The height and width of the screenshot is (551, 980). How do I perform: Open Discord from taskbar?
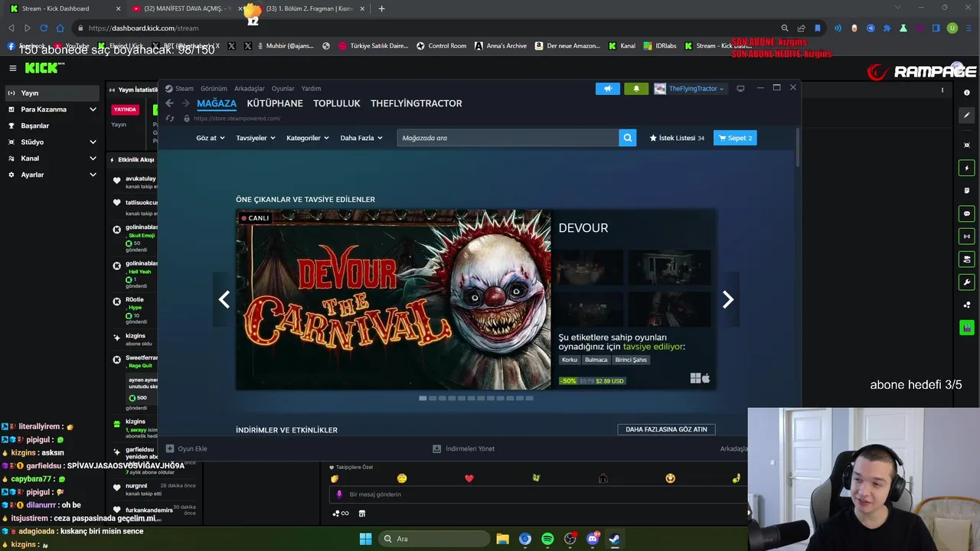[x=593, y=539]
